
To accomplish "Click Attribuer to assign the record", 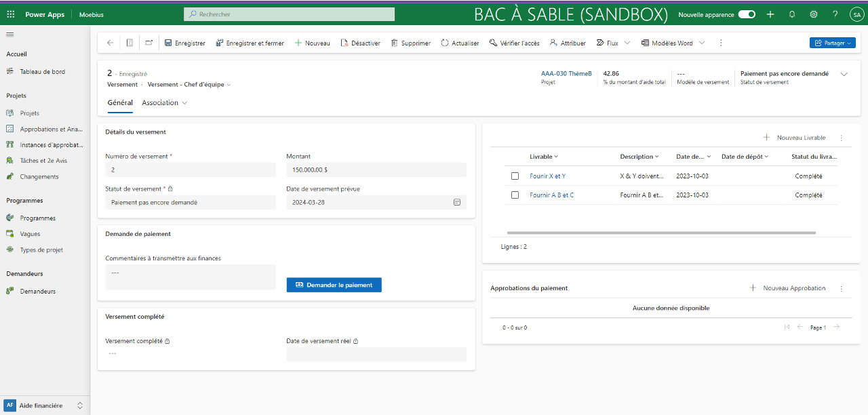I will pyautogui.click(x=568, y=43).
